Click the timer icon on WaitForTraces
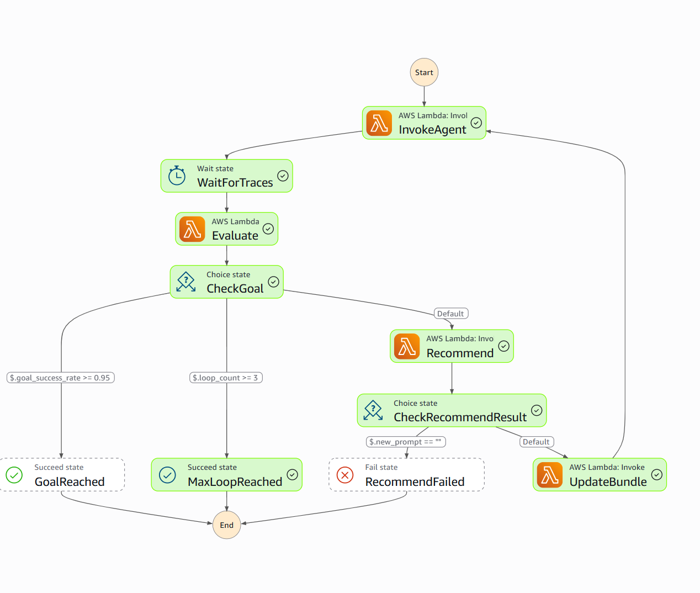The width and height of the screenshot is (700, 593). point(177,176)
